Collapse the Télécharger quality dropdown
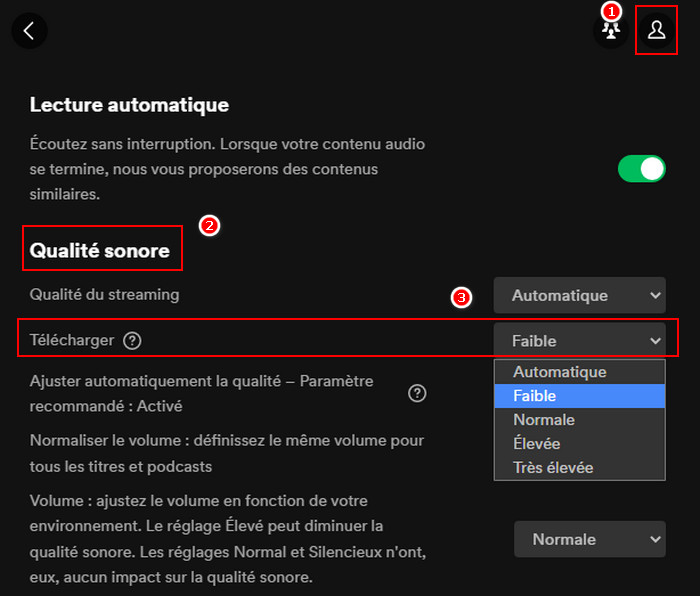The image size is (700, 596). [579, 341]
